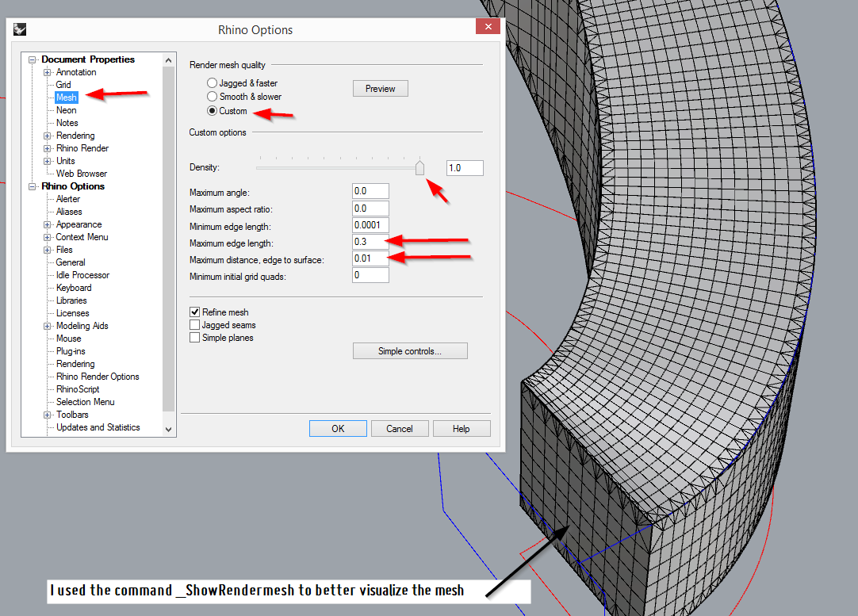Expand the Appearance tree node
This screenshot has height=616, width=858.
[47, 224]
